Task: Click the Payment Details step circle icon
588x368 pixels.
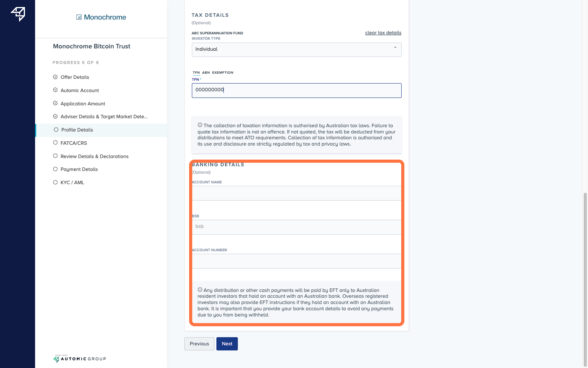Action: (x=55, y=169)
